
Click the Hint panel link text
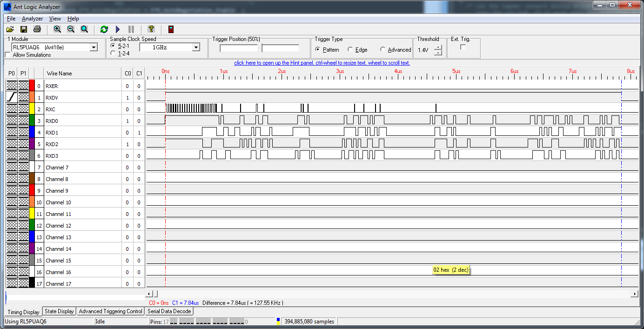(x=322, y=63)
